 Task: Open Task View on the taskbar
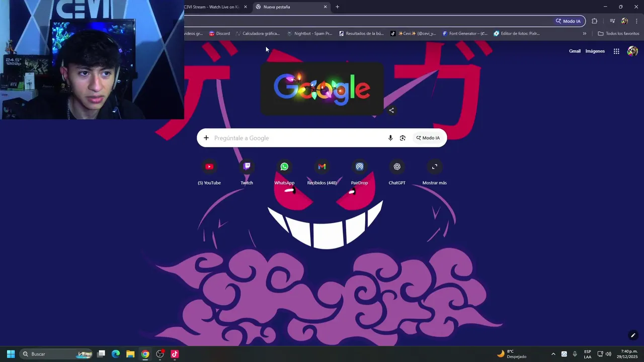point(101,354)
